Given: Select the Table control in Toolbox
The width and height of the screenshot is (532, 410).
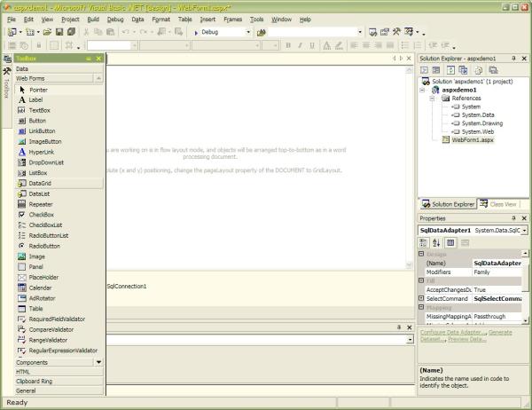Looking at the screenshot, I should tap(59, 309).
